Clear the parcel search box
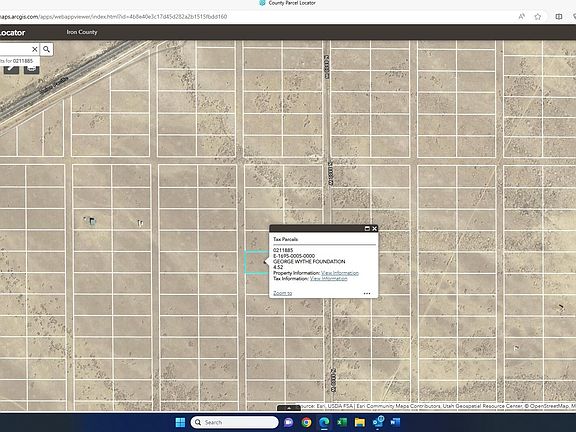 (35, 49)
